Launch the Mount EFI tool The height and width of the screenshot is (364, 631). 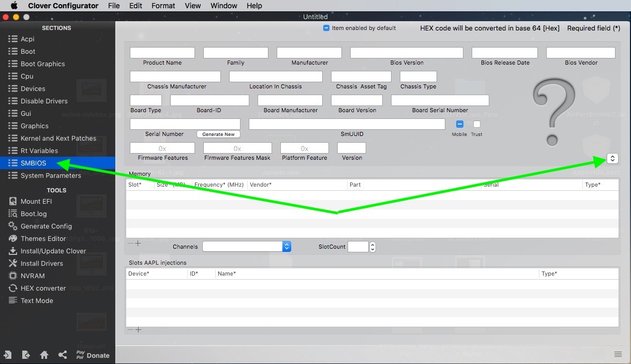pos(36,201)
